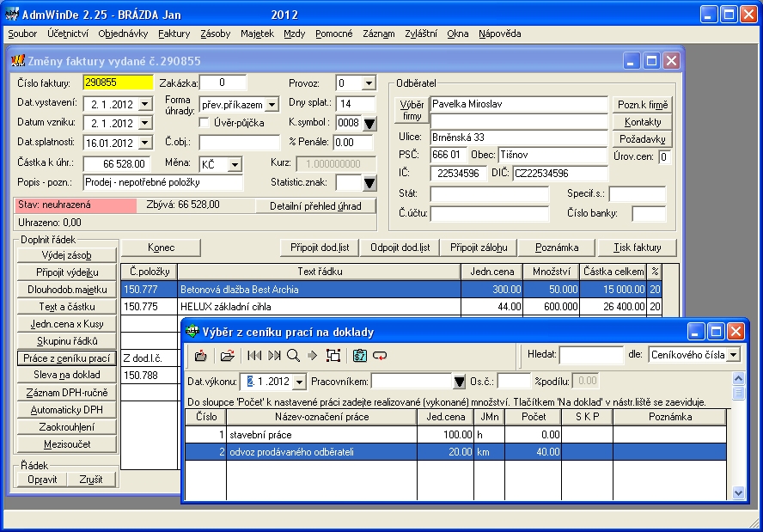Click Detailní přehled úhrad button

coord(315,206)
